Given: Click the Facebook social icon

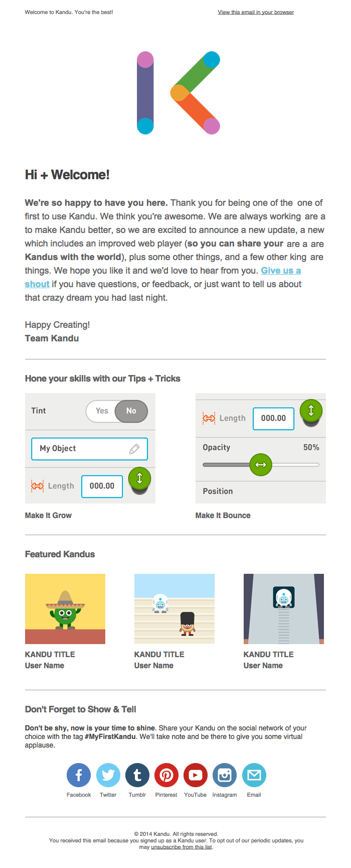Looking at the screenshot, I should (x=79, y=776).
